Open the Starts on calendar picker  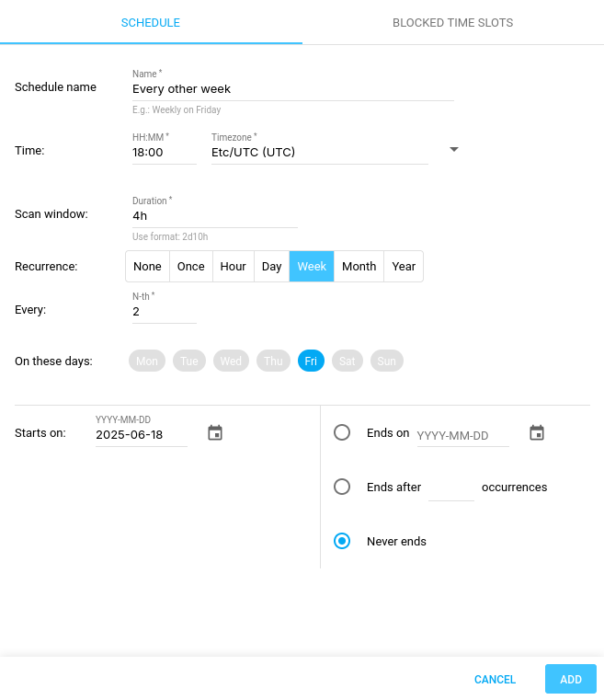(x=215, y=433)
